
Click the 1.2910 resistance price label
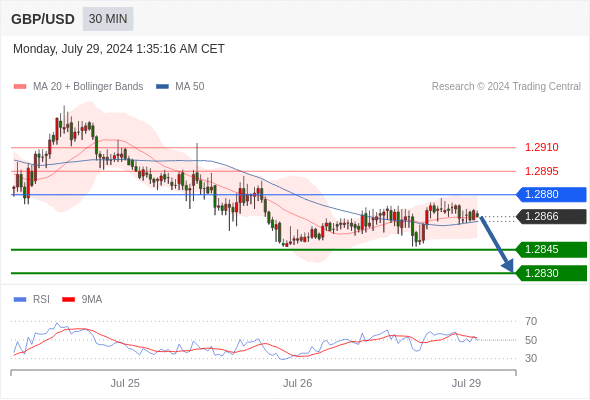click(x=541, y=147)
